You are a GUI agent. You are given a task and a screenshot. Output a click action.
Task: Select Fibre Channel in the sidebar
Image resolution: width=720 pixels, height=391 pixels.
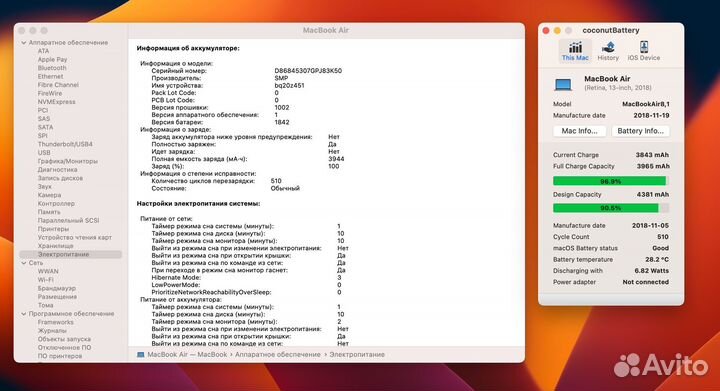tap(58, 85)
